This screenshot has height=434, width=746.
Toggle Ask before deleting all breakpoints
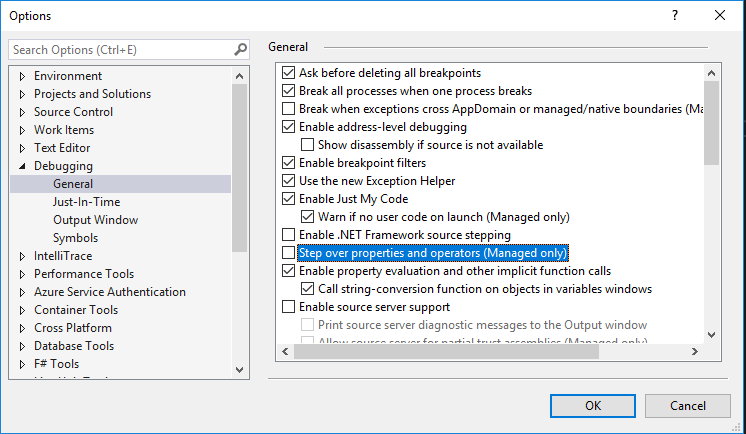tap(288, 73)
